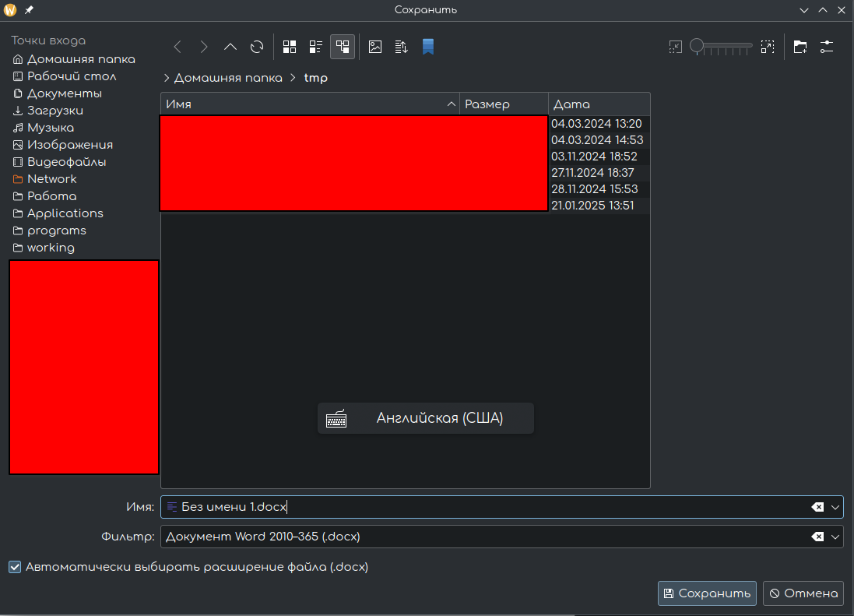Reload the folder contents
Screen dimensions: 854x616
257,47
